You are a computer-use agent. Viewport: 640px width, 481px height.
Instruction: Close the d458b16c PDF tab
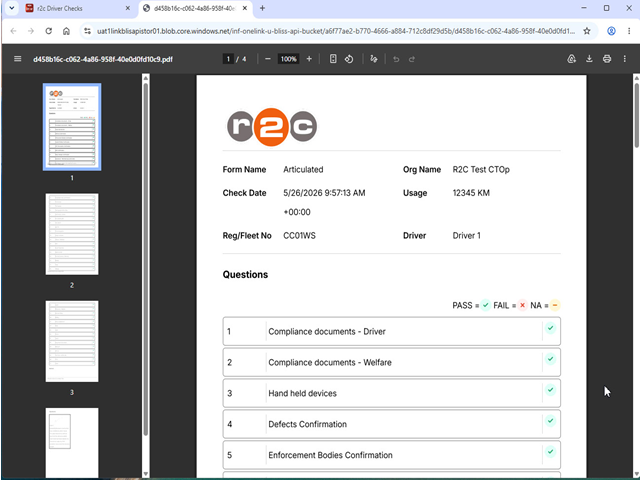click(x=244, y=8)
